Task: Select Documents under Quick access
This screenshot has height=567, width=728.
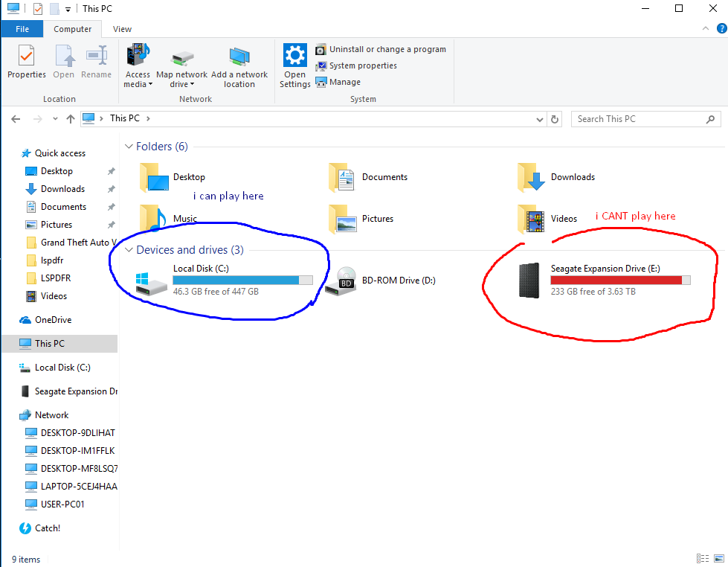Action: click(63, 207)
